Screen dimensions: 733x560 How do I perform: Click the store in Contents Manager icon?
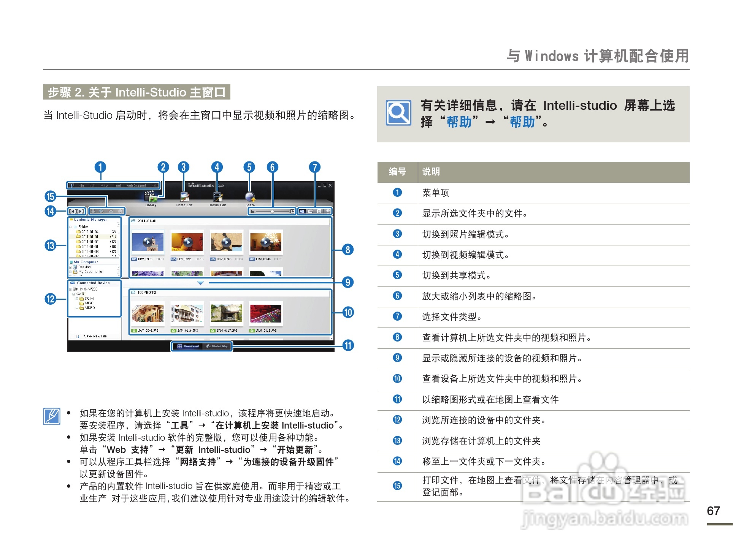[111, 211]
